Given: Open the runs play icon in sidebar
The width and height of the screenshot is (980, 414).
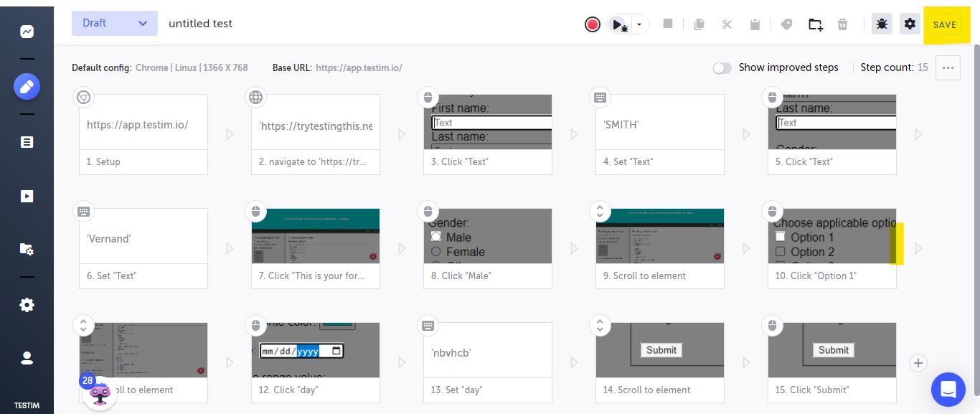Looking at the screenshot, I should [27, 196].
